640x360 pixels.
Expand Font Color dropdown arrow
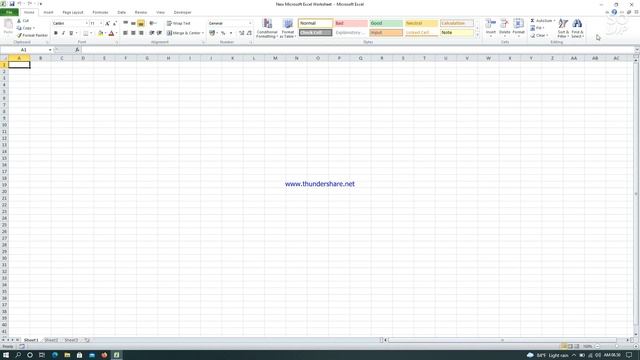pyautogui.click(x=116, y=33)
